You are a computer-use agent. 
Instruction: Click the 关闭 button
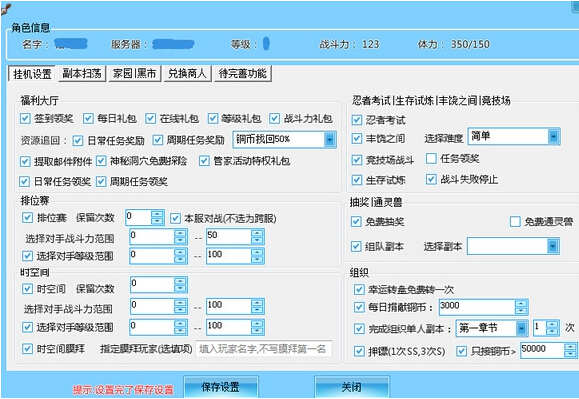coord(352,387)
